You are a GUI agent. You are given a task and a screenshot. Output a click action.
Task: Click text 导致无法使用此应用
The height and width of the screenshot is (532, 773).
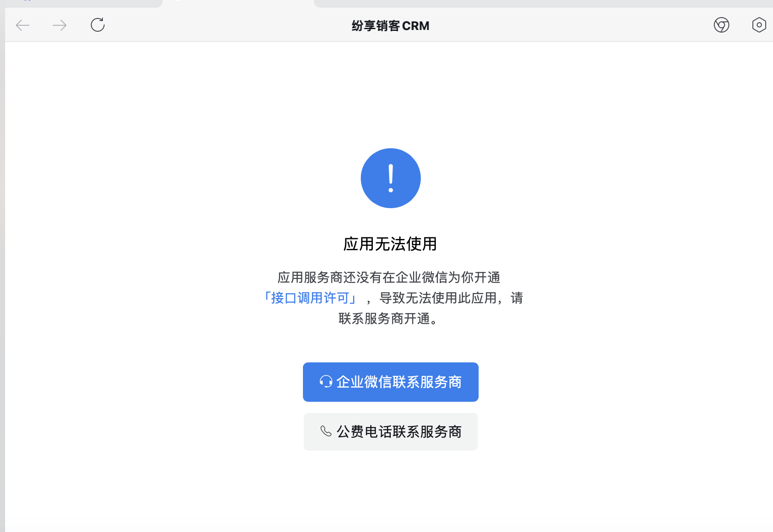point(438,298)
